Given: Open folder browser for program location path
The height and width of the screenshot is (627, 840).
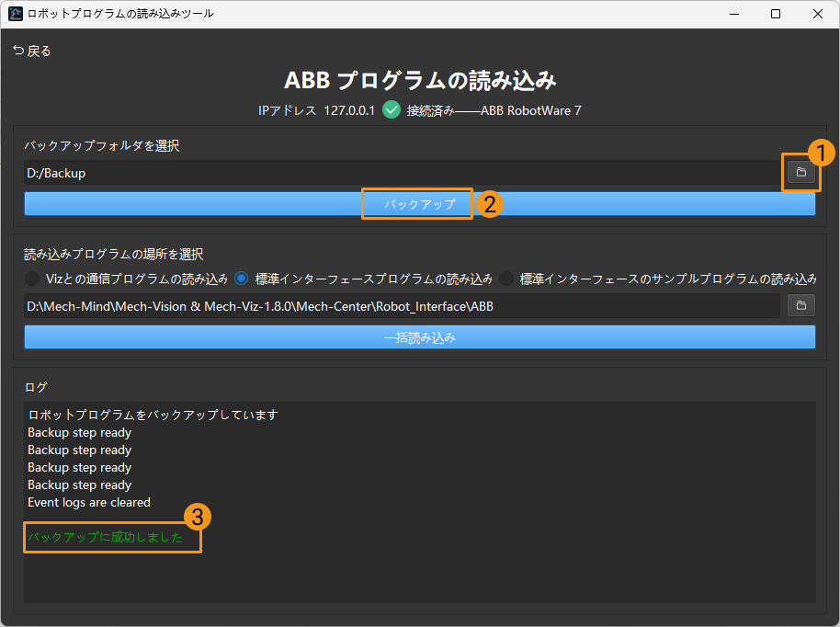Looking at the screenshot, I should 800,305.
